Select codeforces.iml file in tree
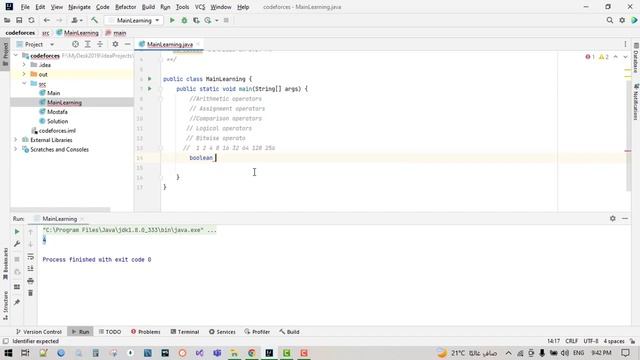Image resolution: width=640 pixels, height=360 pixels. point(53,131)
